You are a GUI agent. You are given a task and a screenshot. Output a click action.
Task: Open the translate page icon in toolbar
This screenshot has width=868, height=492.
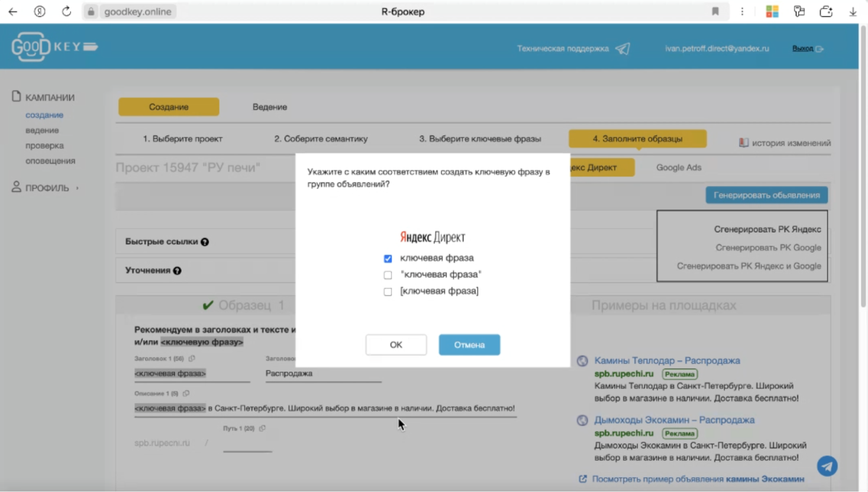click(x=799, y=12)
